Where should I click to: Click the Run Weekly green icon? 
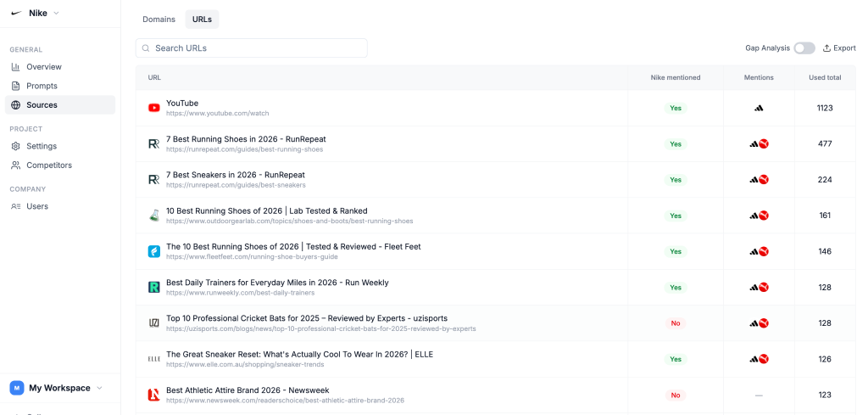pyautogui.click(x=154, y=287)
